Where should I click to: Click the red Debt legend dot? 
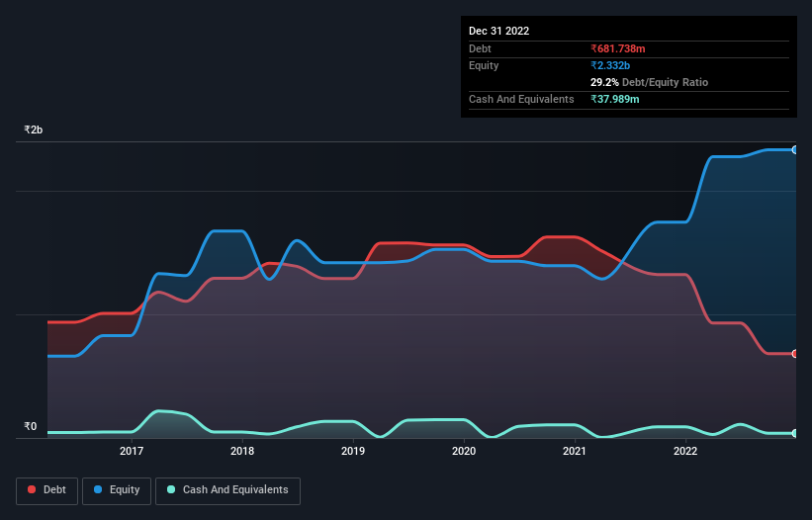click(x=32, y=489)
